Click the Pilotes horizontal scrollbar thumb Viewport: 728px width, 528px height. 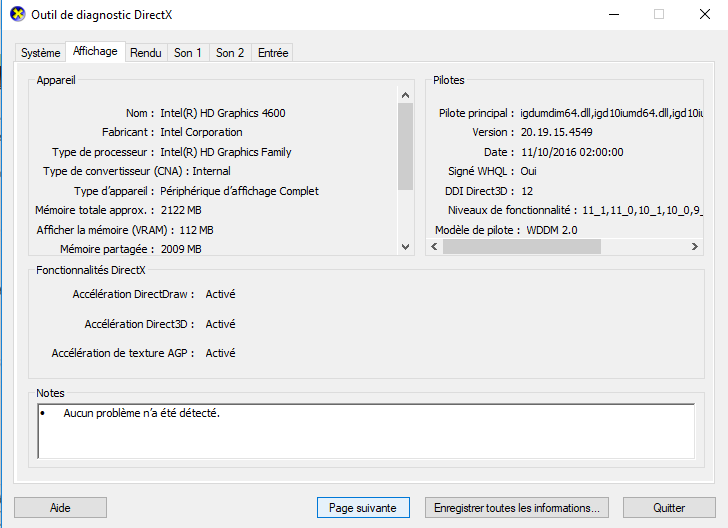pyautogui.click(x=522, y=247)
